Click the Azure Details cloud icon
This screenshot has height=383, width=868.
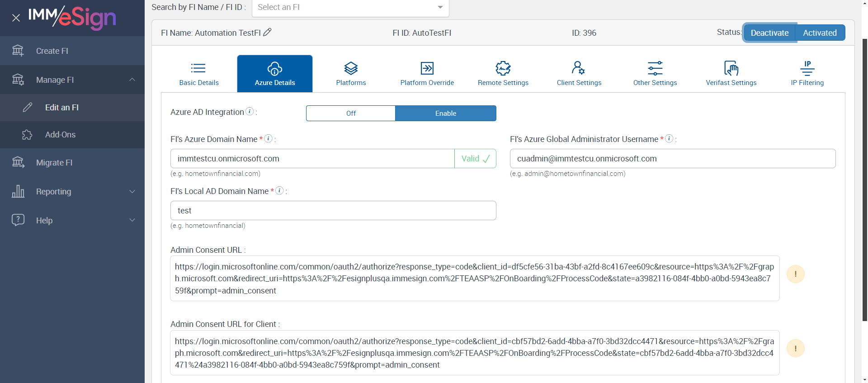point(275,69)
